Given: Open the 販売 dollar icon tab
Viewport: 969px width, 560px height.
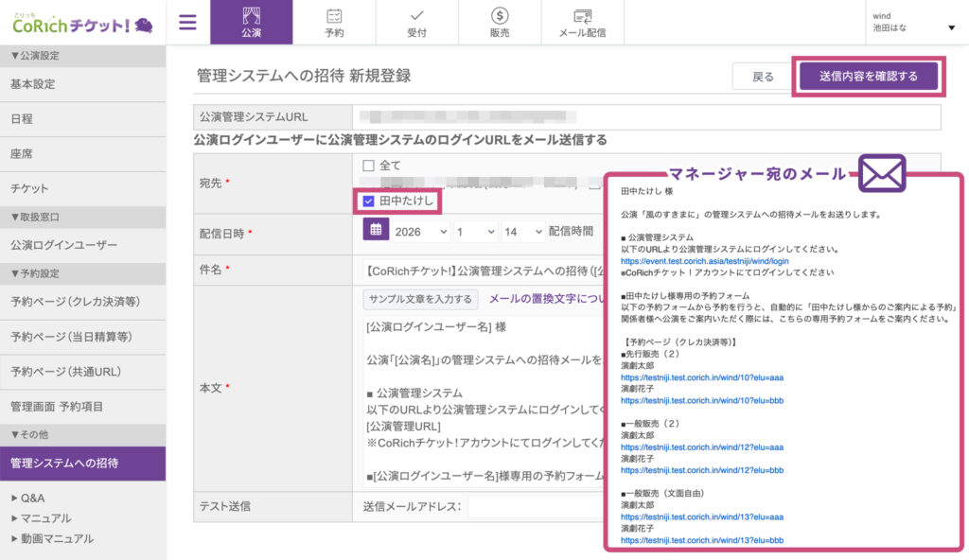Looking at the screenshot, I should point(500,22).
